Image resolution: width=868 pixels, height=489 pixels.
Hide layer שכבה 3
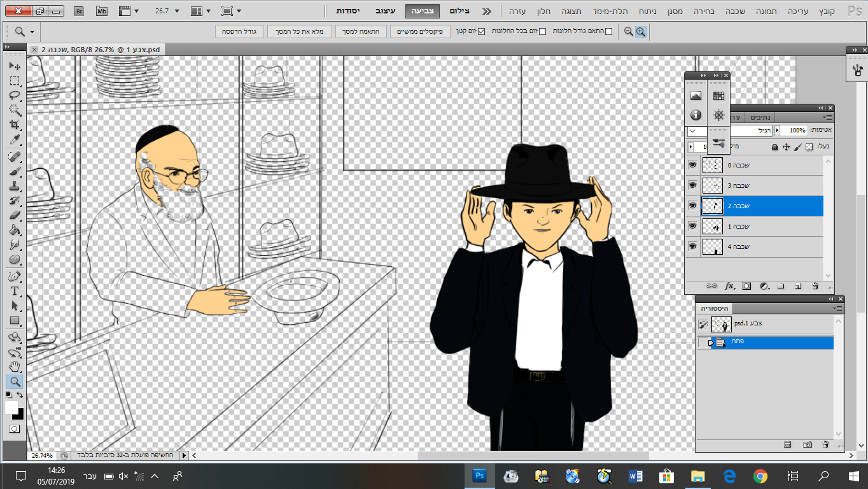tap(692, 185)
